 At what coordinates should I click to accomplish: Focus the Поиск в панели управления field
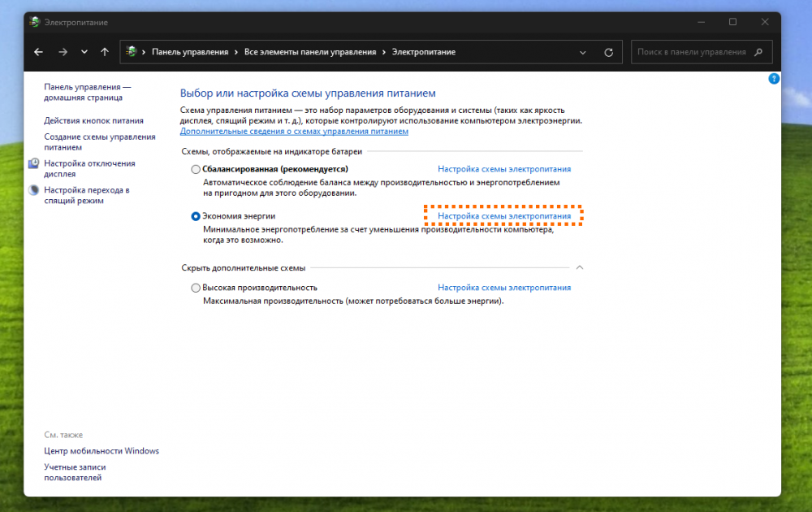702,52
